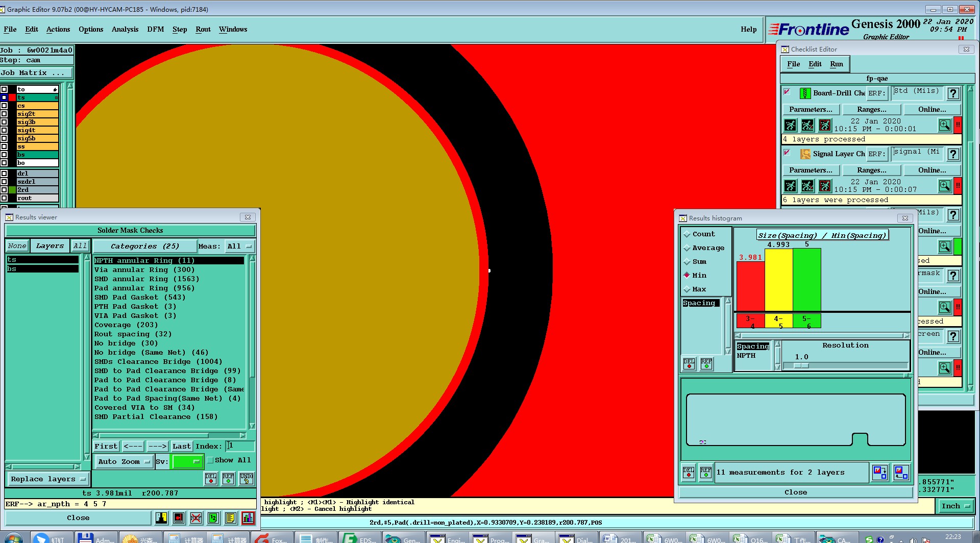The width and height of the screenshot is (980, 543).
Task: Click first run icon under Signal Layer Check
Action: [x=790, y=186]
